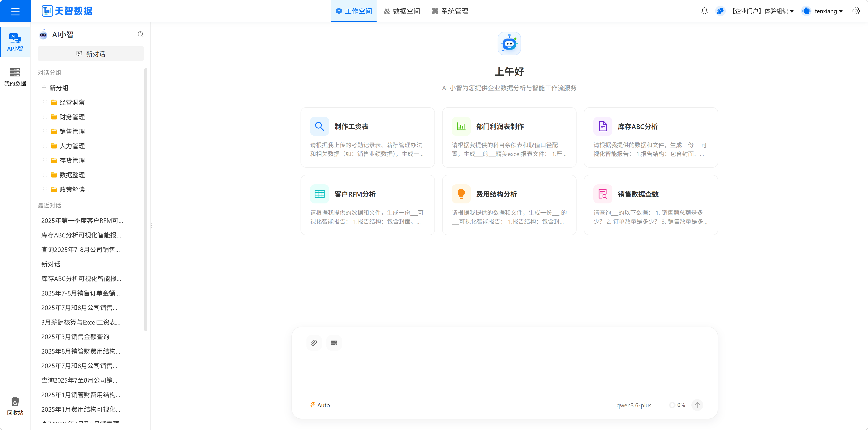Screen dimensions: 868x430
Task: Open the 新对话 entry in recent conversations
Action: click(x=51, y=264)
